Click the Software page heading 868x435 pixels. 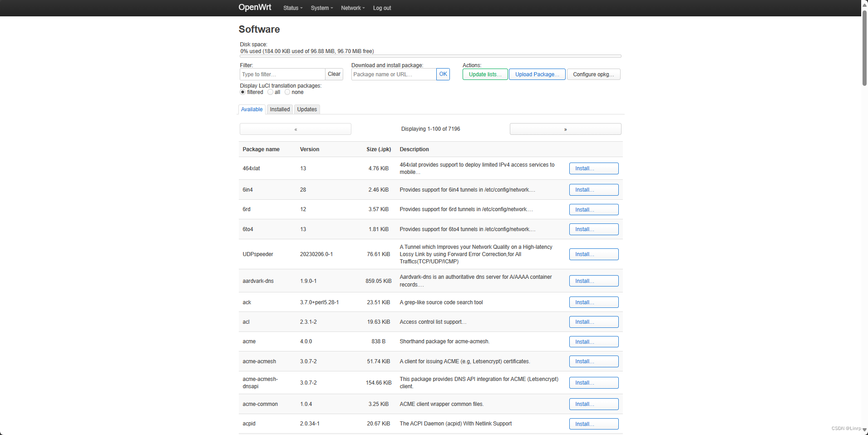click(259, 30)
